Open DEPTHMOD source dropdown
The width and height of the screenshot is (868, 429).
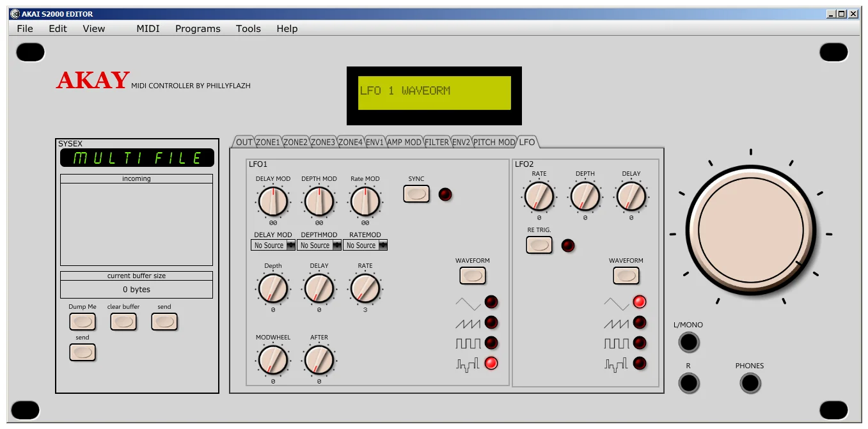click(319, 246)
